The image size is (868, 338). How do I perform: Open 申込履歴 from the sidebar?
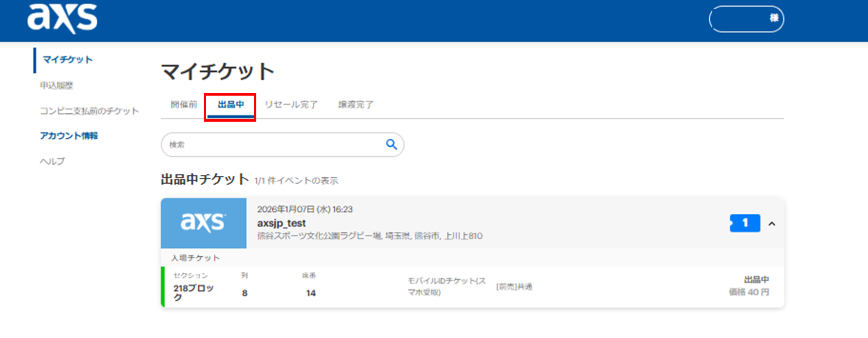[57, 86]
